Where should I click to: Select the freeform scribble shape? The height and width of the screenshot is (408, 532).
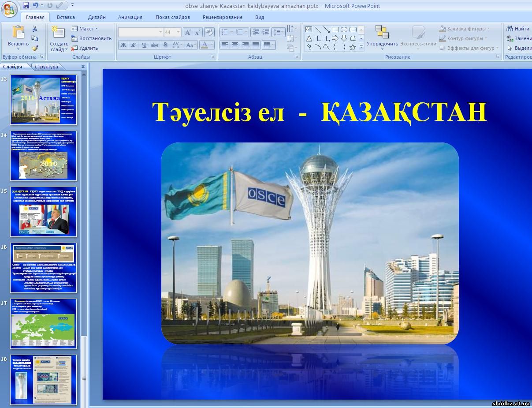point(309,47)
